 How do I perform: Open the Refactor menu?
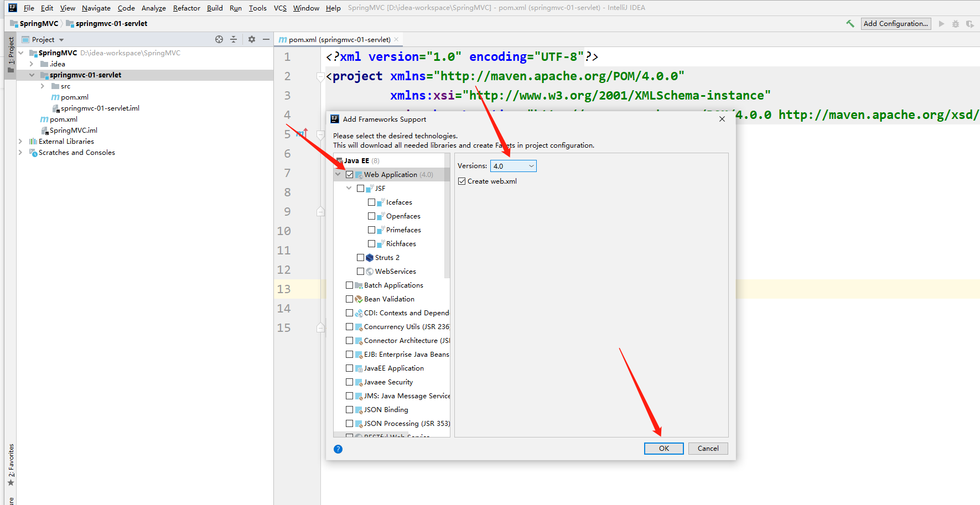click(x=186, y=8)
